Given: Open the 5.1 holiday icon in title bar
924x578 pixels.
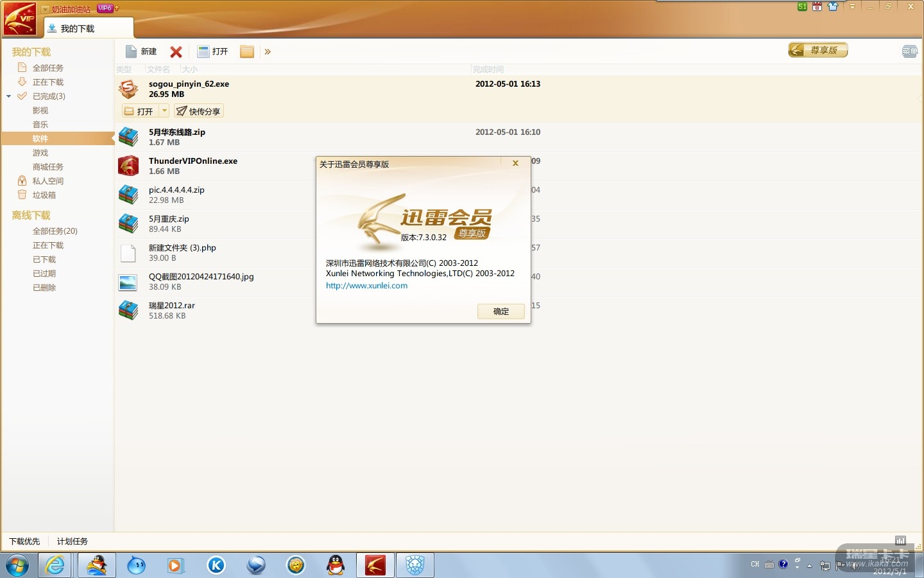Looking at the screenshot, I should click(x=802, y=6).
